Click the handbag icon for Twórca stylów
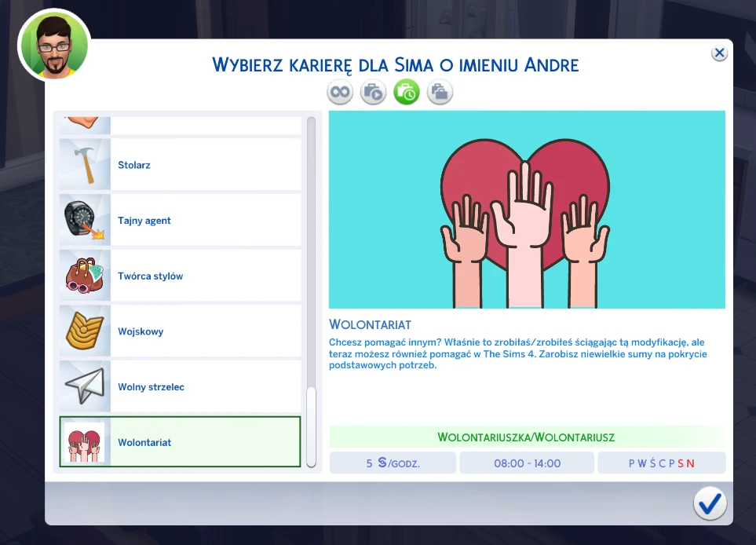Viewport: 756px width, 545px height. [x=85, y=276]
